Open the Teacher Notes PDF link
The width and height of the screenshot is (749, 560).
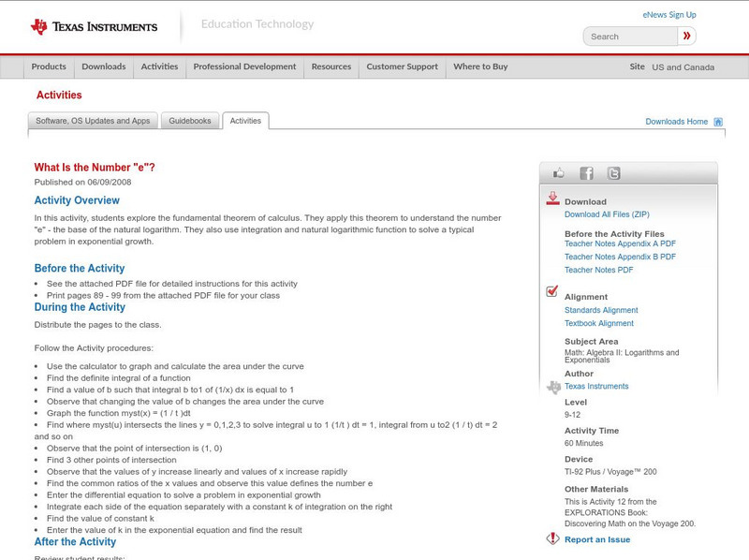pyautogui.click(x=598, y=270)
